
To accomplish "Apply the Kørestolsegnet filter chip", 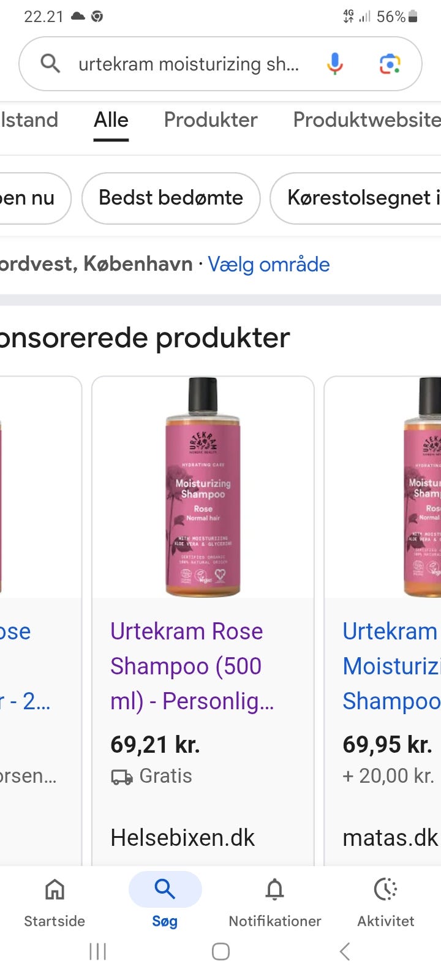I will pos(356,198).
